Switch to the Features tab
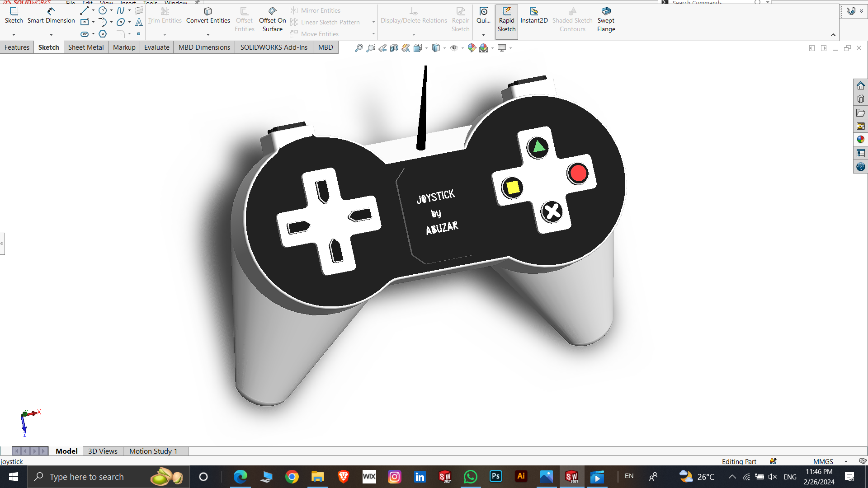Image resolution: width=868 pixels, height=488 pixels. [x=17, y=47]
